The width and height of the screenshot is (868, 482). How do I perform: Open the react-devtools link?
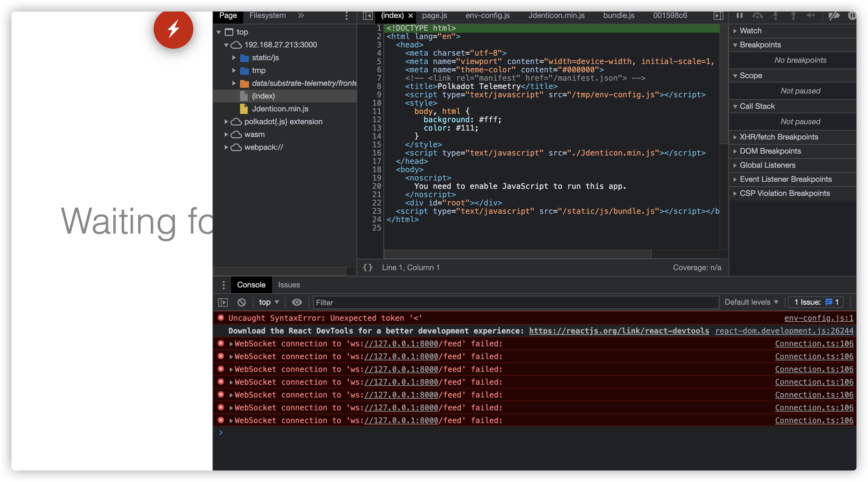click(x=619, y=331)
